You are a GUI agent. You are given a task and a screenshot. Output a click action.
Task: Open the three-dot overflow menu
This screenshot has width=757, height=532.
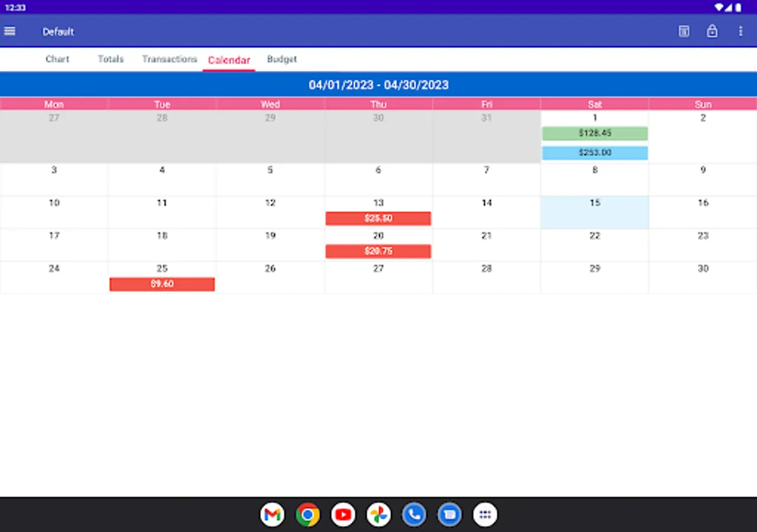[x=740, y=31]
